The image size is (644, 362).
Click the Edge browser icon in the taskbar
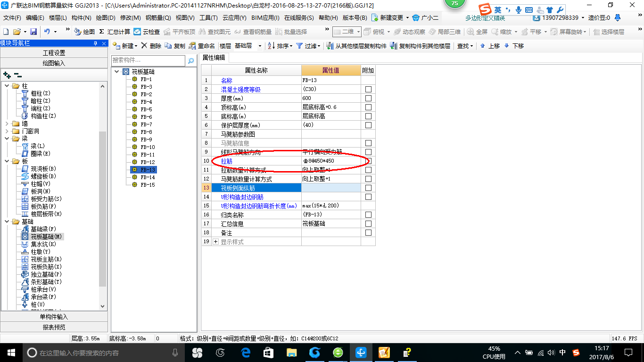(245, 353)
